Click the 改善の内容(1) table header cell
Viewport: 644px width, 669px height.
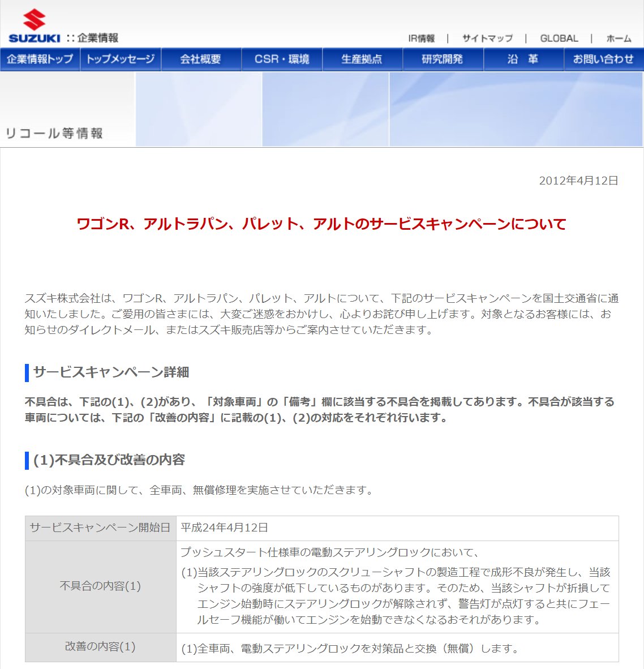pyautogui.click(x=101, y=647)
